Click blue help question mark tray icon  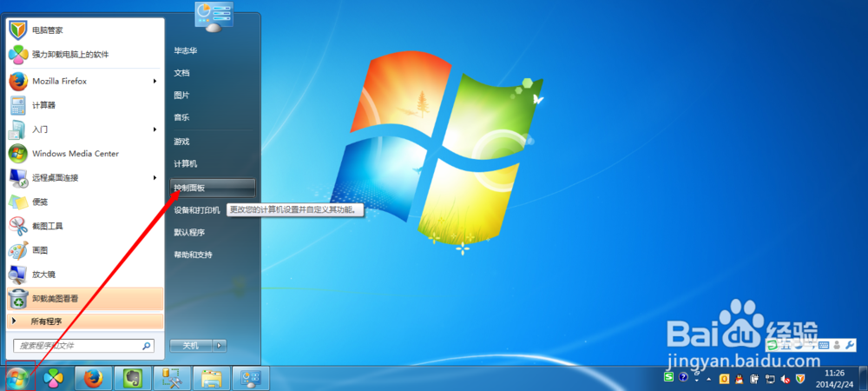click(683, 377)
